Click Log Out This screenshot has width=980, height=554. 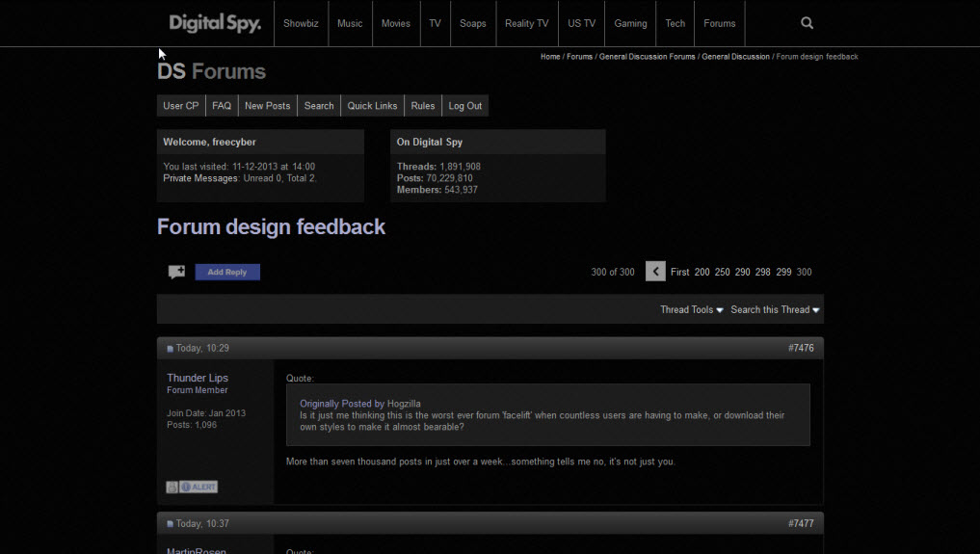(465, 106)
